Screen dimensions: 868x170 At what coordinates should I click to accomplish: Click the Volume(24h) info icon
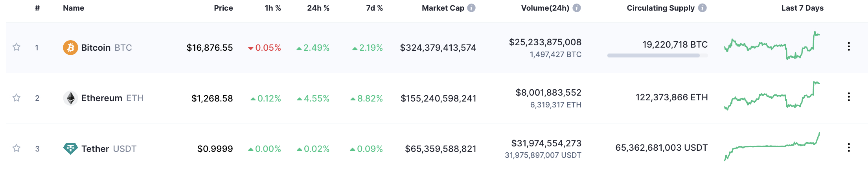click(577, 8)
